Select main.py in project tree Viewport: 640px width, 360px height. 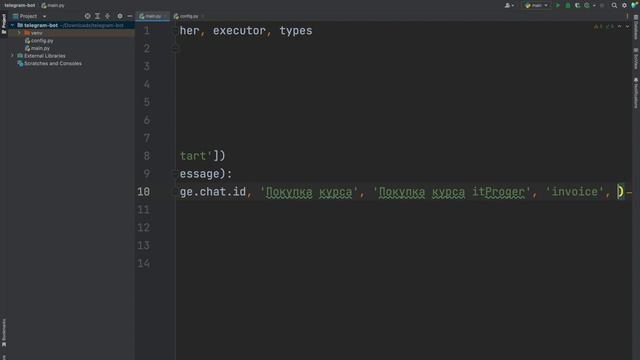[x=38, y=49]
